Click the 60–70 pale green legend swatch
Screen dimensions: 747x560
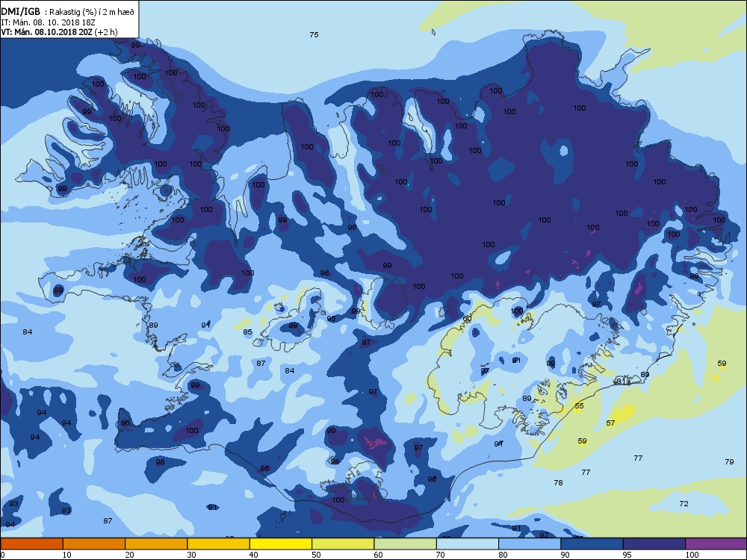tap(406, 544)
